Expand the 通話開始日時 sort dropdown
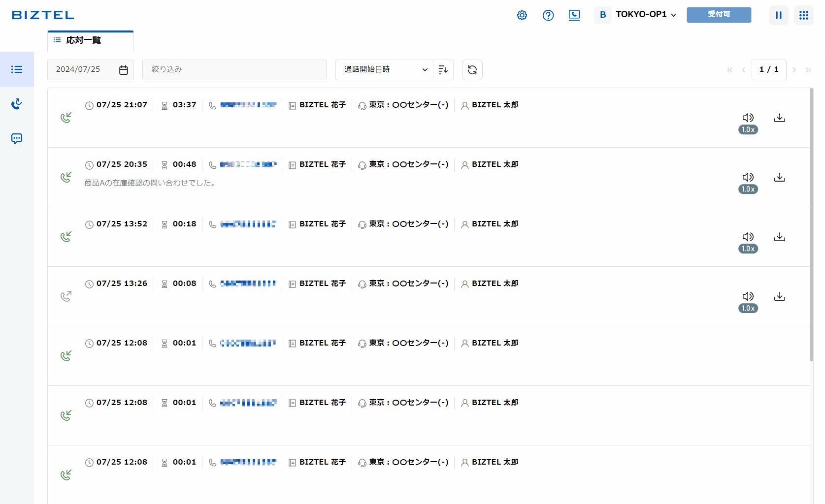Viewport: 825px width, 504px height. pyautogui.click(x=384, y=70)
